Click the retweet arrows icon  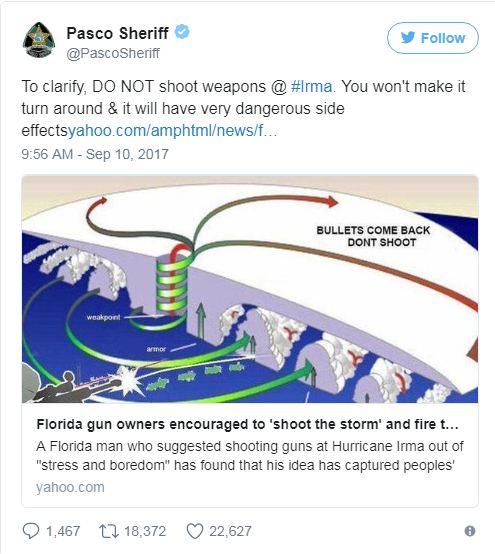(108, 531)
